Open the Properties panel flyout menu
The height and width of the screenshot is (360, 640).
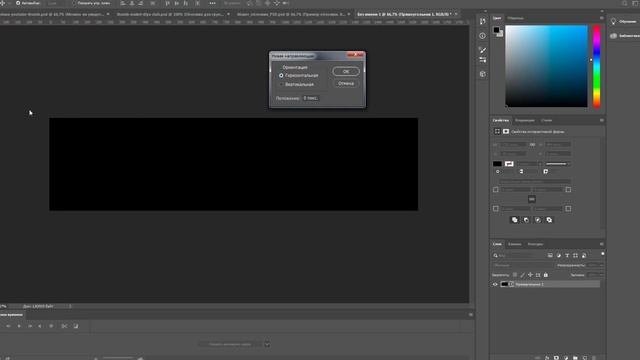pos(602,120)
